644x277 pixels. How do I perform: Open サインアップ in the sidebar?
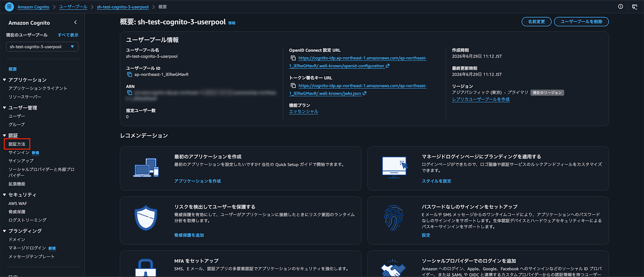point(21,161)
